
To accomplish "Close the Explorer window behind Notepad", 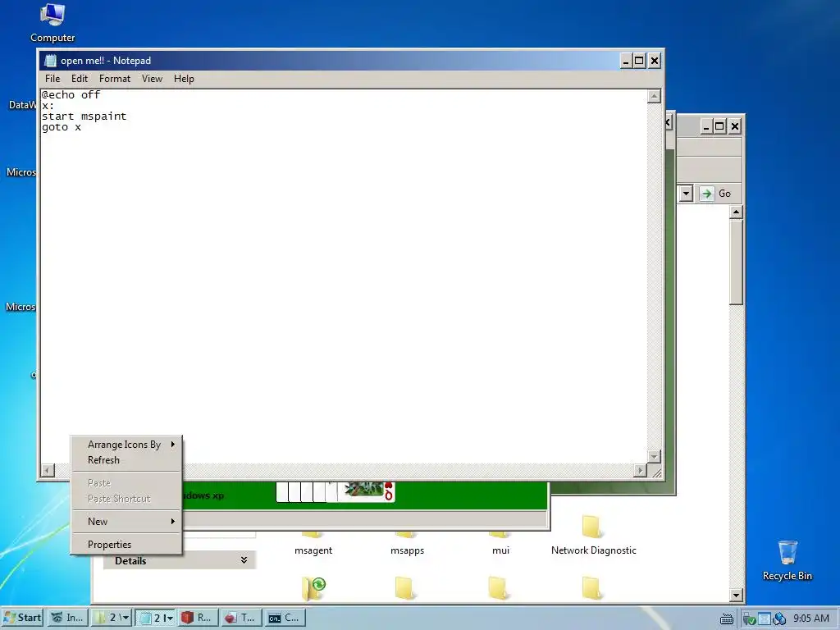I will point(734,126).
